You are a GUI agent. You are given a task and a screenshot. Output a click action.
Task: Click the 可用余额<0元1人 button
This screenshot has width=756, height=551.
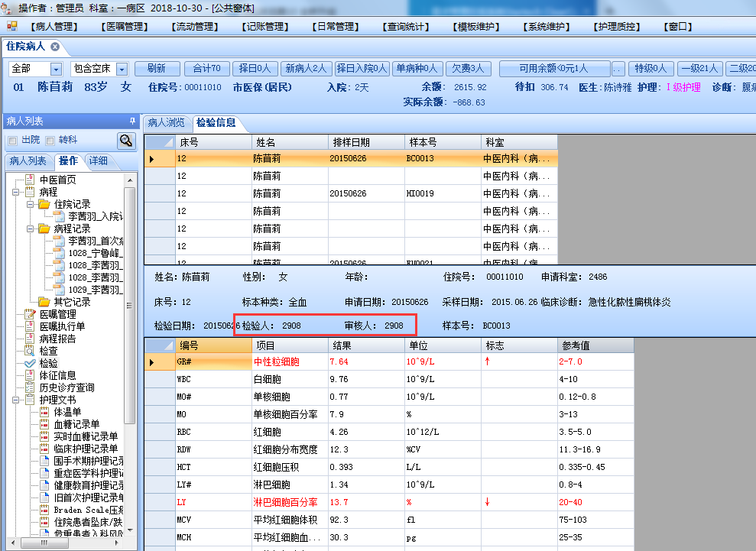(554, 69)
